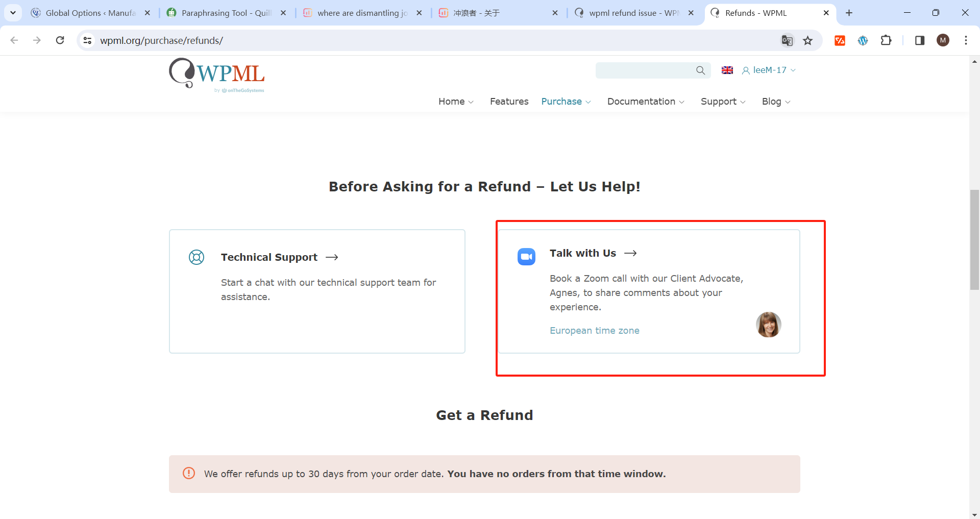This screenshot has height=519, width=980.
Task: Toggle the browser side panel
Action: 920,40
